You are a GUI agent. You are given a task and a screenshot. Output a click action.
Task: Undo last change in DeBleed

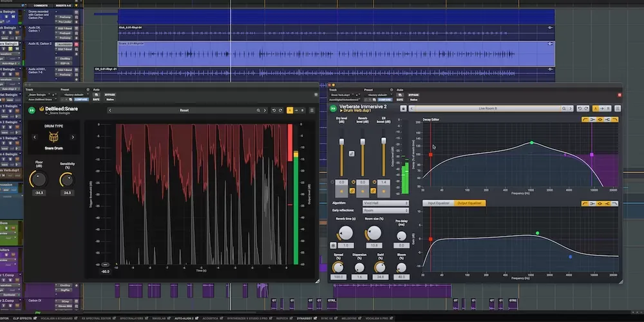(274, 110)
